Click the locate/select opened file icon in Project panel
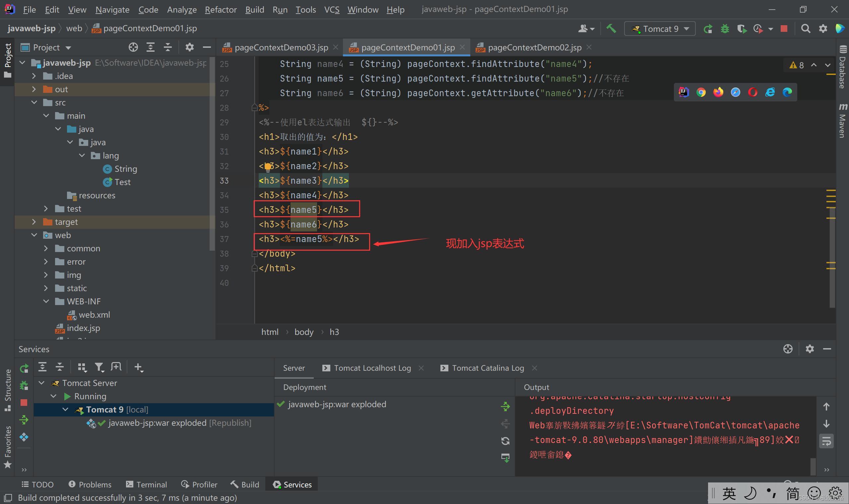 click(133, 47)
